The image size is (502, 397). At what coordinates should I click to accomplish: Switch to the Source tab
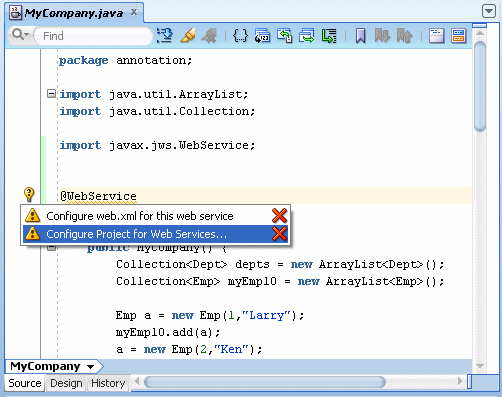(x=25, y=383)
